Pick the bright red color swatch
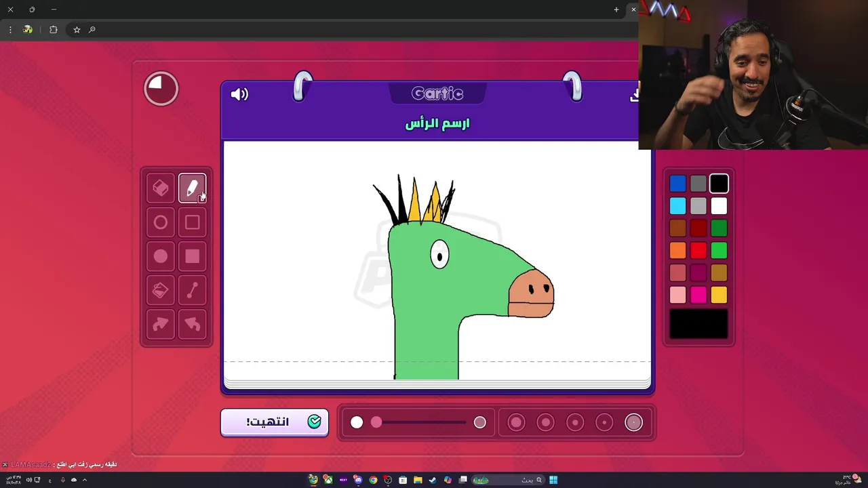This screenshot has height=488, width=868. tap(698, 251)
